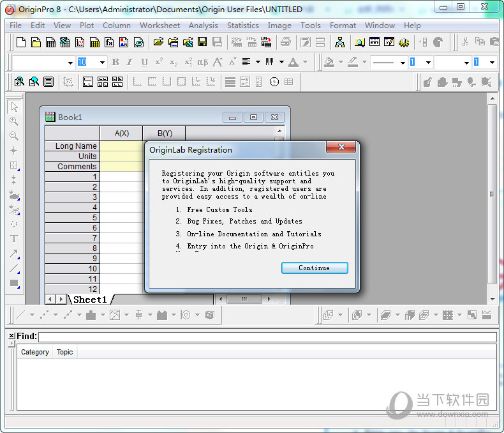Click row 5 header in Book1
The image size is (504, 433).
[72, 218]
